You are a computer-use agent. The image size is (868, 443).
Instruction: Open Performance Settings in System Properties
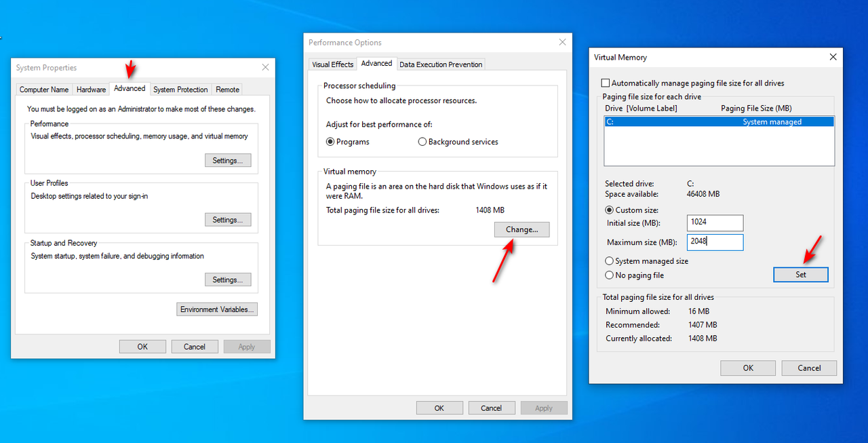coord(228,161)
